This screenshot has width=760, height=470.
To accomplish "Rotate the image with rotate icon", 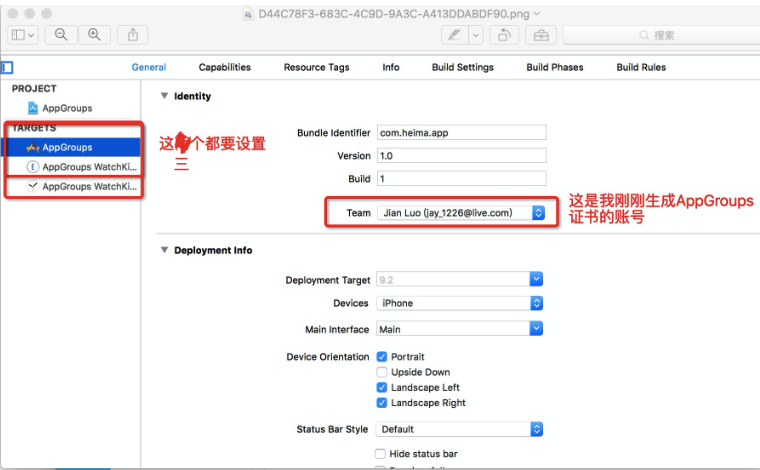I will [x=504, y=35].
